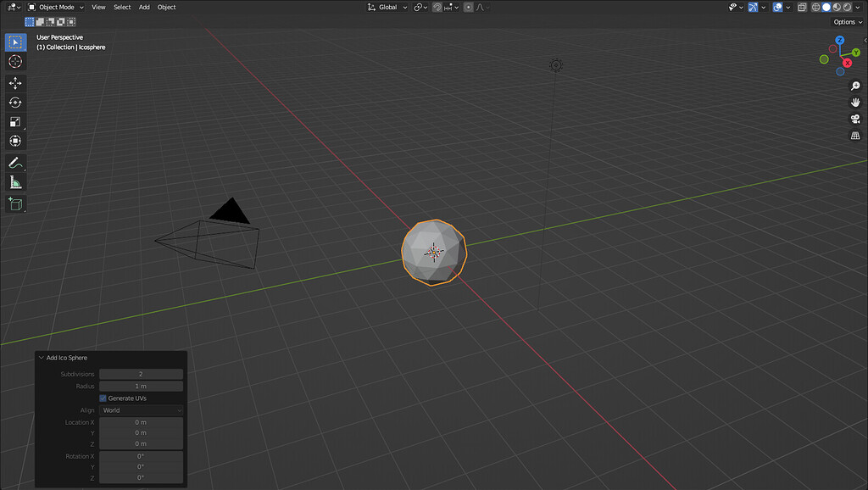Click the Z axis on the navigation gizmo
Screen dimensions: 868x490
tap(839, 40)
